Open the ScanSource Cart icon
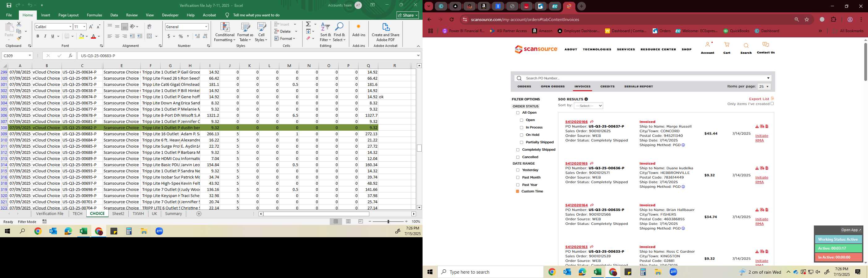 pos(727,45)
